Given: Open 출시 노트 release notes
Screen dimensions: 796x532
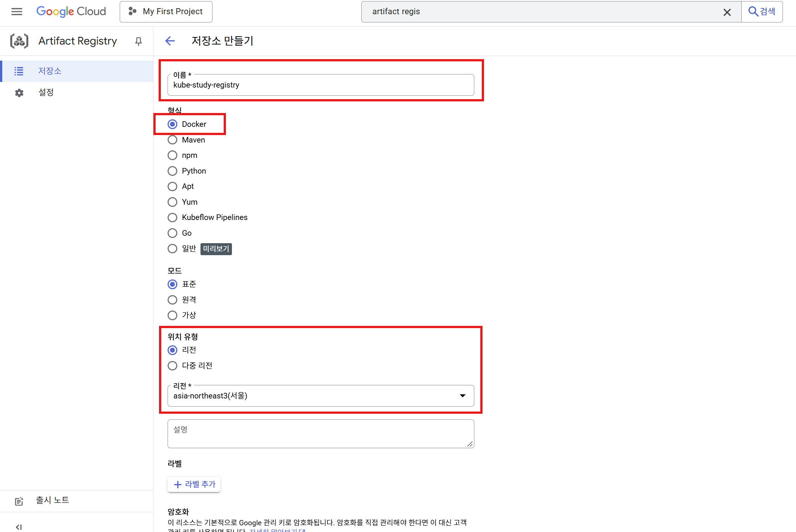Looking at the screenshot, I should coord(52,500).
